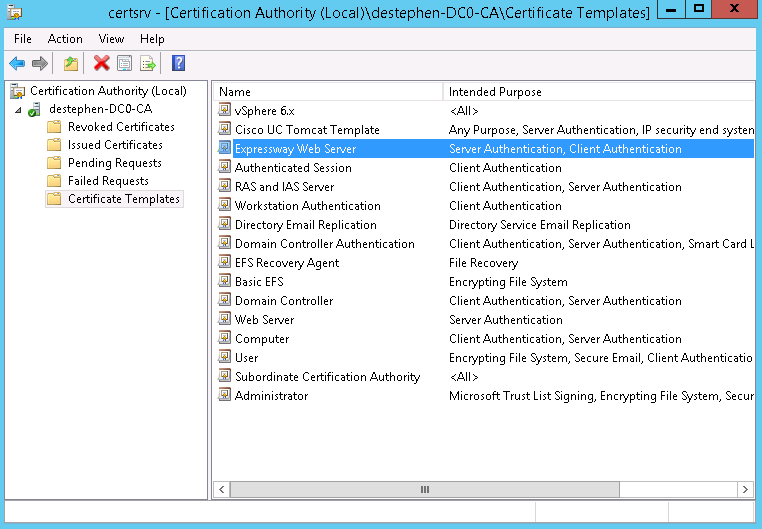Minimize the certsrv window
This screenshot has width=762, height=529.
click(x=671, y=9)
